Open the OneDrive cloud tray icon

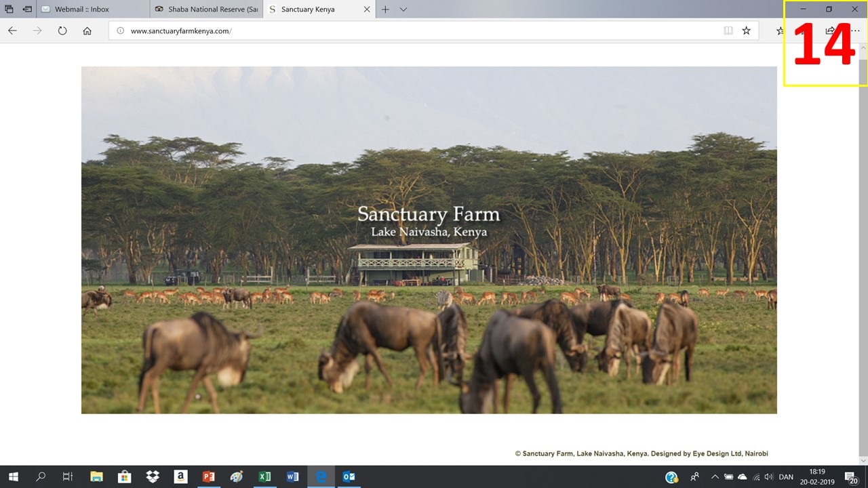click(743, 477)
